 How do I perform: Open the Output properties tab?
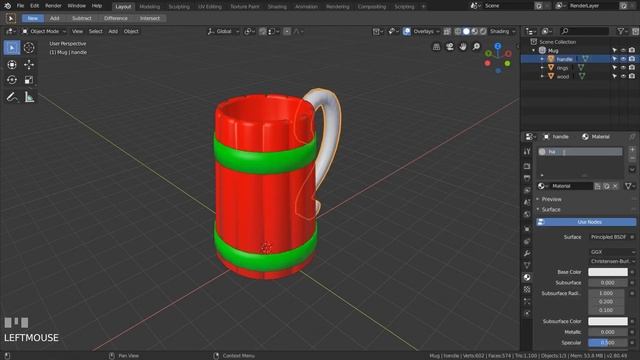[x=527, y=178]
